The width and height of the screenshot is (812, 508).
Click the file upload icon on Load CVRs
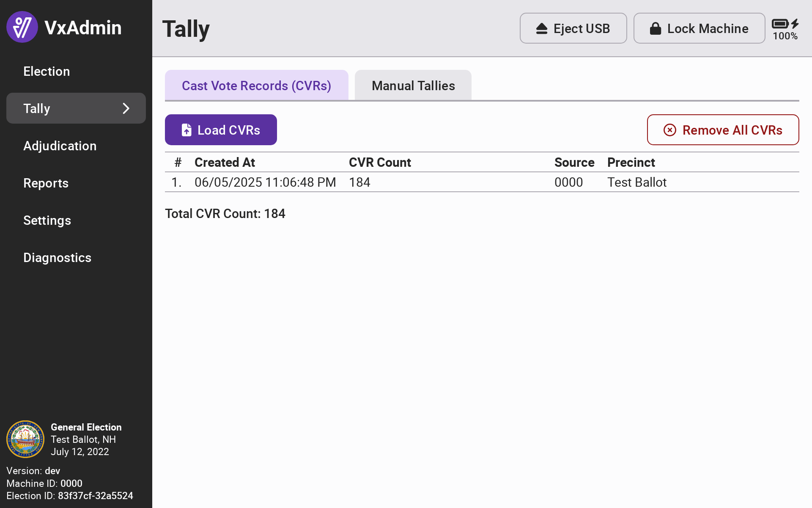187,130
